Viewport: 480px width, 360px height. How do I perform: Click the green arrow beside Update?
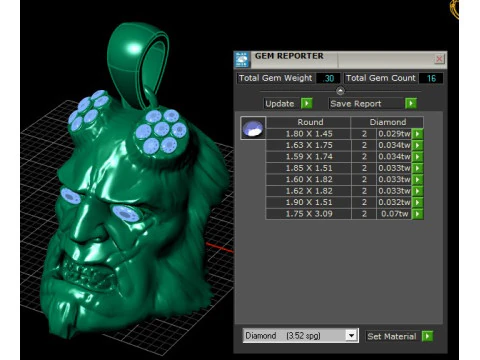coord(307,103)
